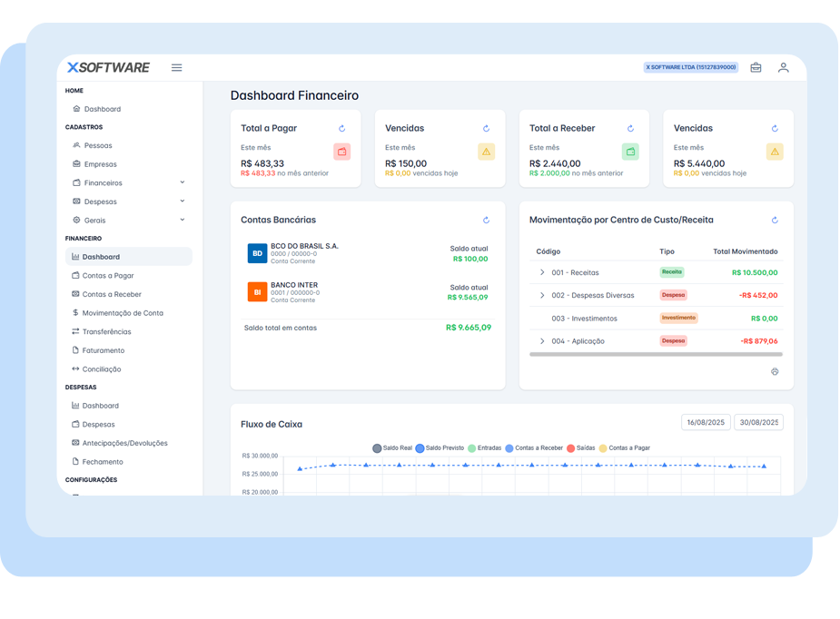This screenshot has height=619, width=840.
Task: Expand the Gerais submenu chevron
Action: pos(183,220)
